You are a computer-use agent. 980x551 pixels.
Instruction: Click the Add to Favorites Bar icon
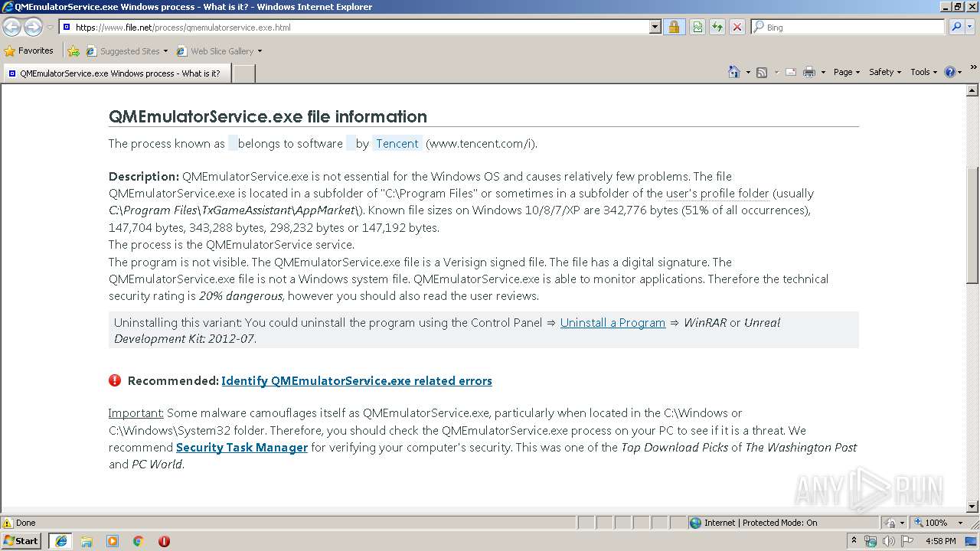coord(73,51)
